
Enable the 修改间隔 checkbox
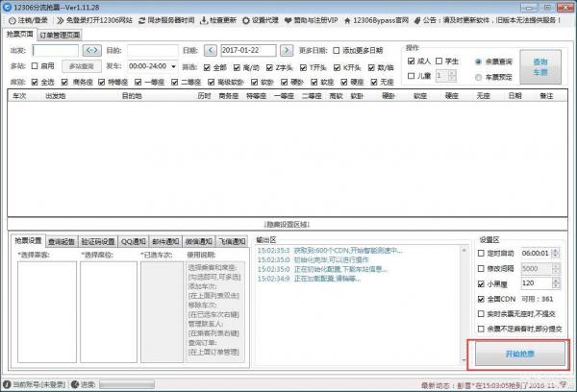pyautogui.click(x=481, y=268)
